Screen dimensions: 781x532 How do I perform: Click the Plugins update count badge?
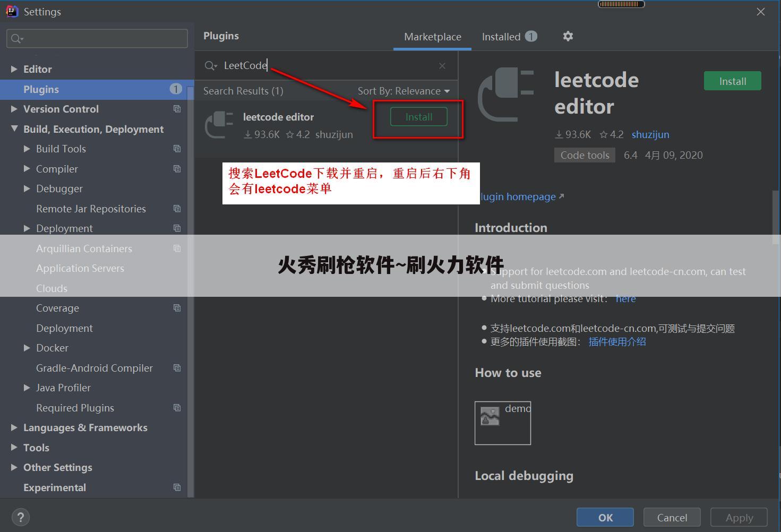point(176,89)
